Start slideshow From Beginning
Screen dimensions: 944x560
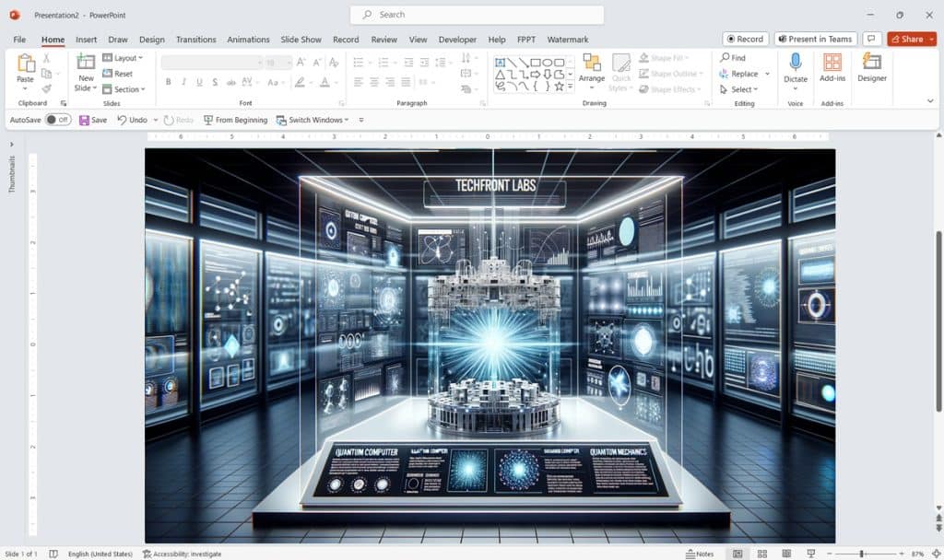pyautogui.click(x=234, y=120)
